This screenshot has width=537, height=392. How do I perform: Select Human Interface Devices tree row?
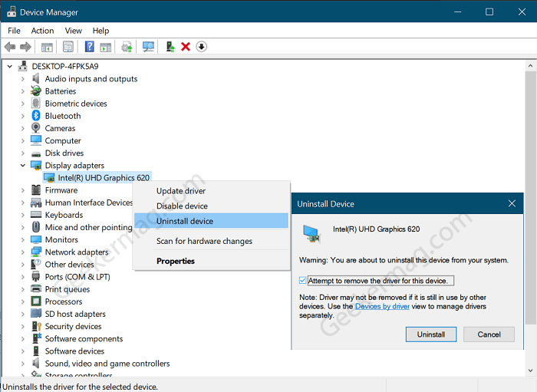click(81, 203)
